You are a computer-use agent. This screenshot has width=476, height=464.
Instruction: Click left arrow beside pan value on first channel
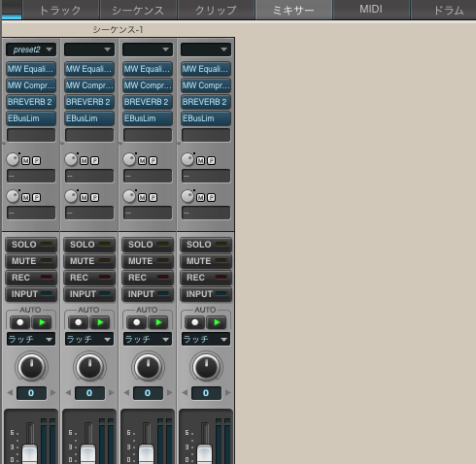pyautogui.click(x=10, y=393)
